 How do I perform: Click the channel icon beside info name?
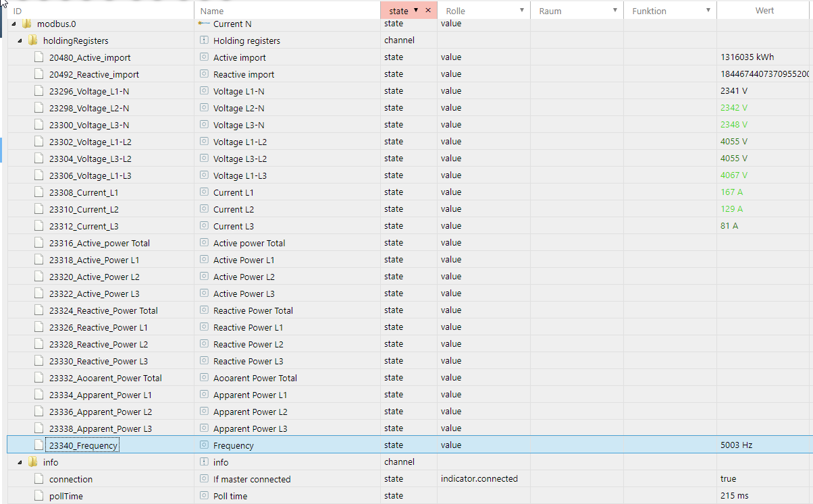tap(204, 462)
